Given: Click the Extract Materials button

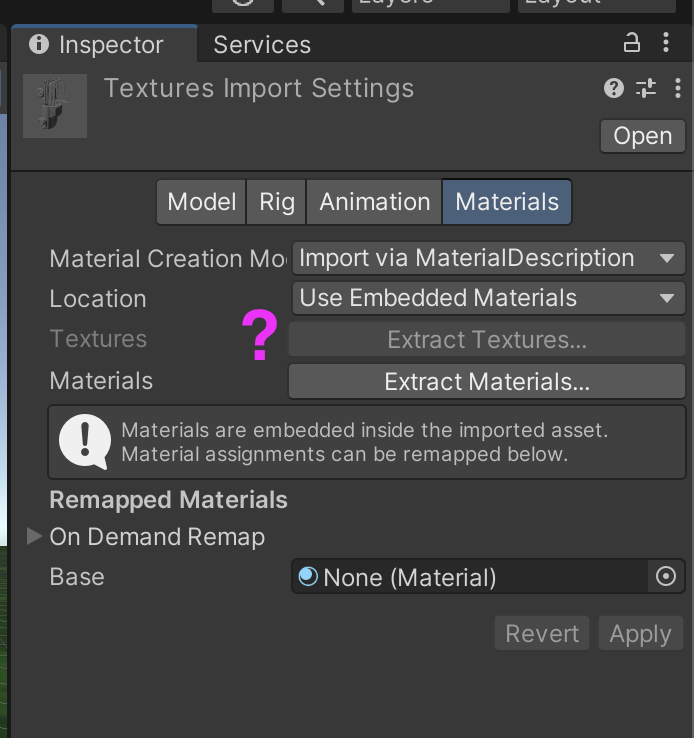Looking at the screenshot, I should pos(487,381).
